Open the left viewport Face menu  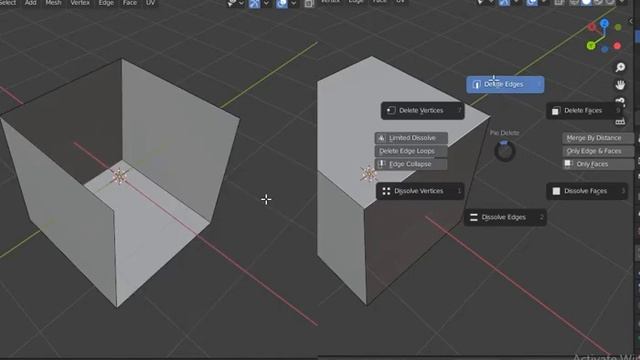click(130, 2)
